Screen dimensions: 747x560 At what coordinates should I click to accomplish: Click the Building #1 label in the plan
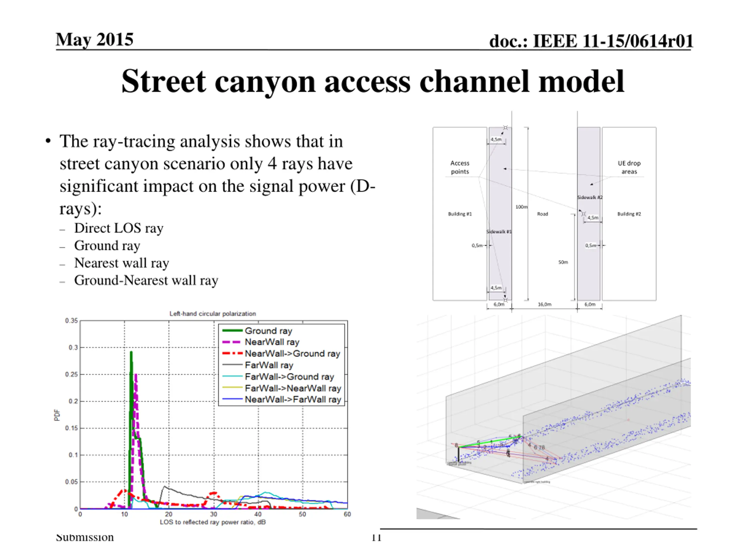click(460, 214)
